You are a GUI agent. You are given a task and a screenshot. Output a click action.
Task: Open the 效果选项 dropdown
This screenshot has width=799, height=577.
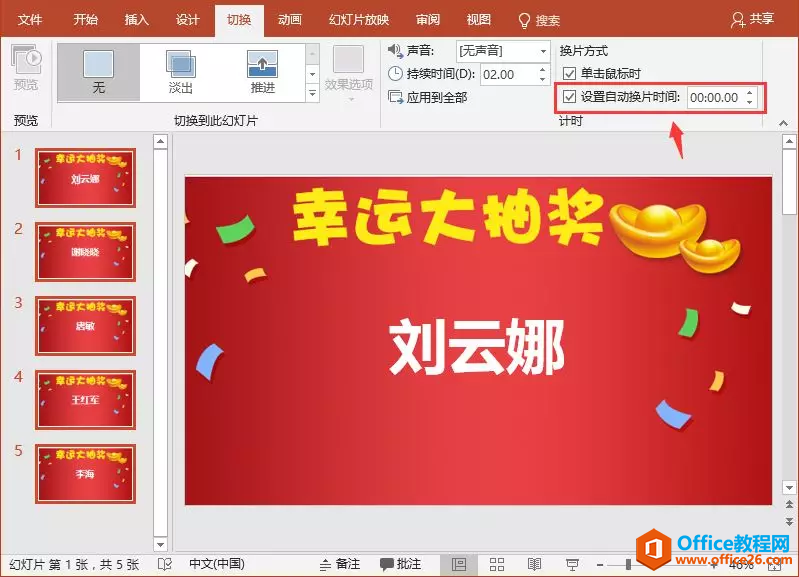point(349,72)
